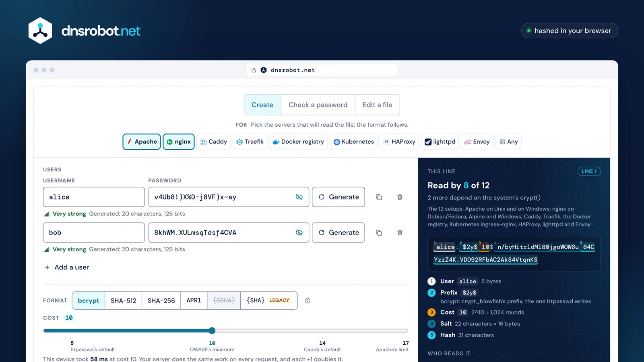Viewport: 644px width, 362px height.
Task: Click the site favicon in address bar
Action: point(264,70)
